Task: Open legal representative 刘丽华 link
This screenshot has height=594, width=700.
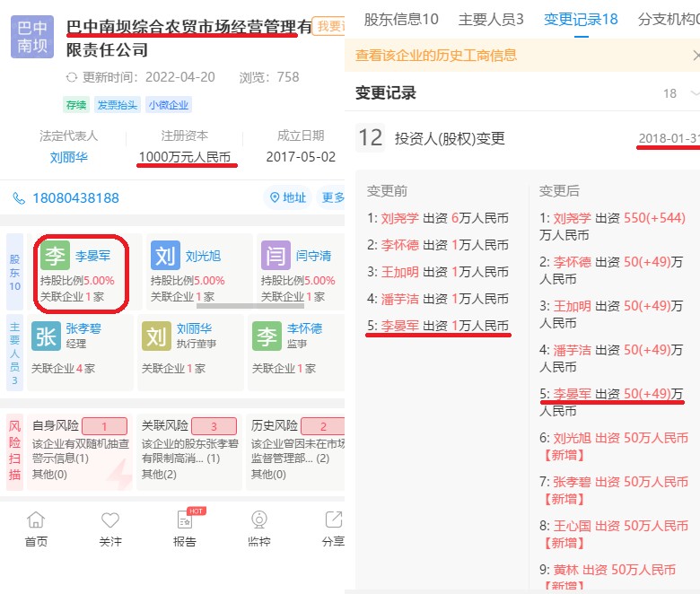Action: click(x=68, y=157)
